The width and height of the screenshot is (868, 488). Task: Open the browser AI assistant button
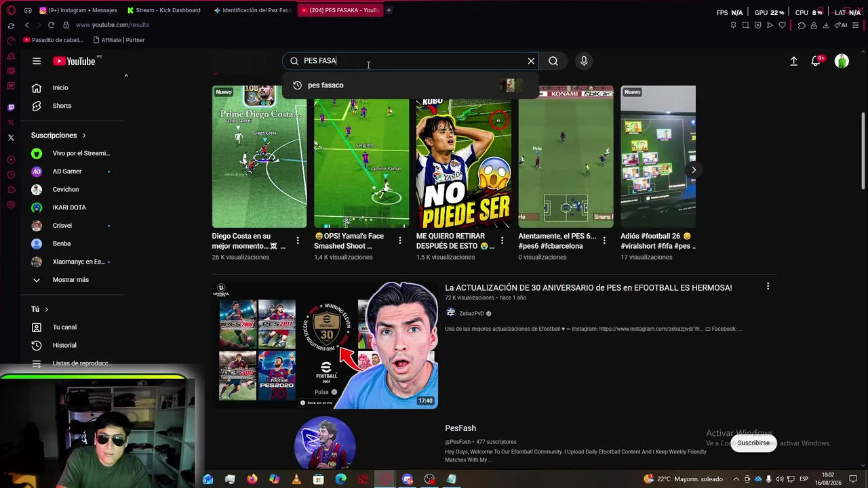tap(842, 25)
